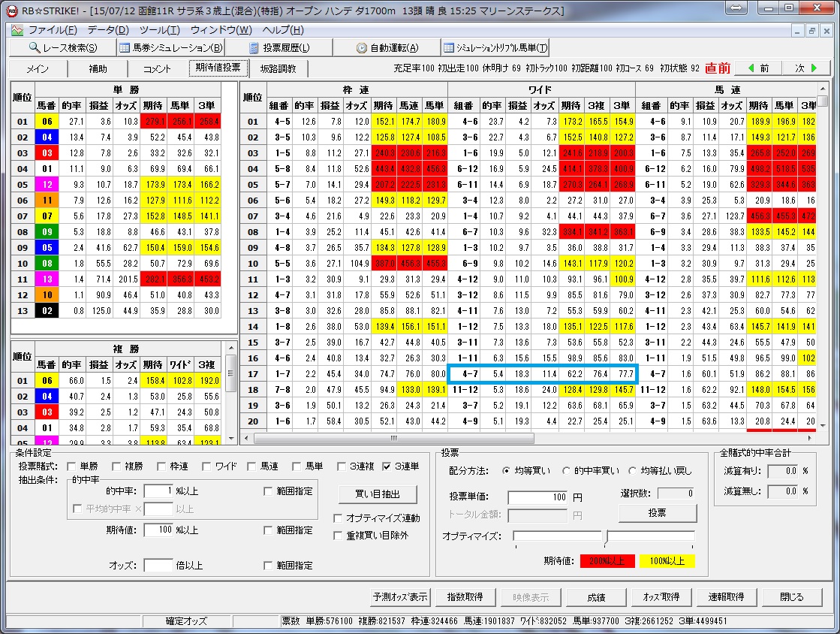Click the clock icon on 自動運転
Image resolution: width=840 pixels, height=634 pixels.
[x=362, y=48]
